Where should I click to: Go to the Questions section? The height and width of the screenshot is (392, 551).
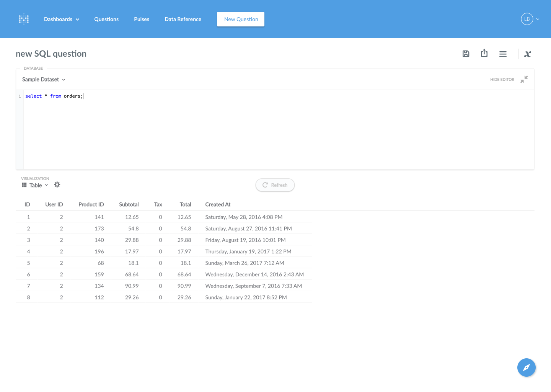[106, 19]
